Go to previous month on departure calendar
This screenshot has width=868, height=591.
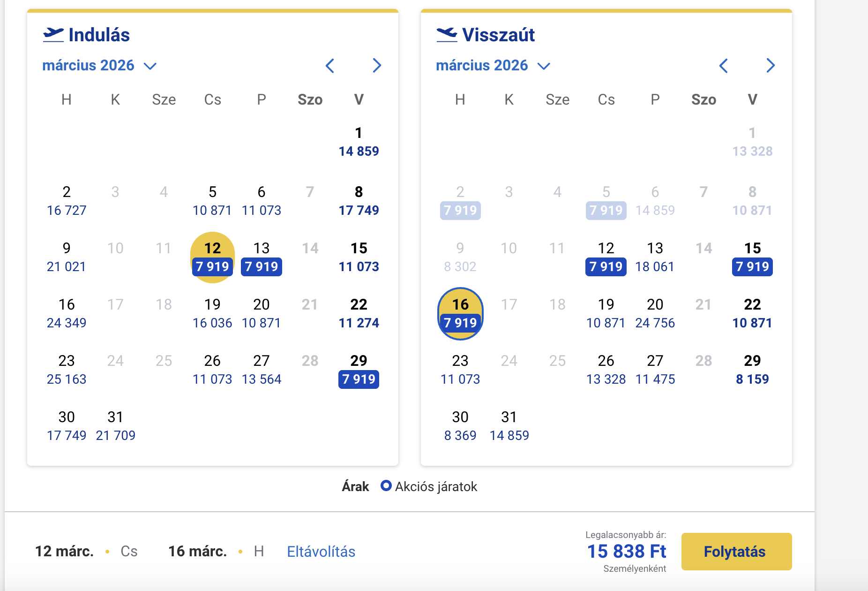click(329, 66)
